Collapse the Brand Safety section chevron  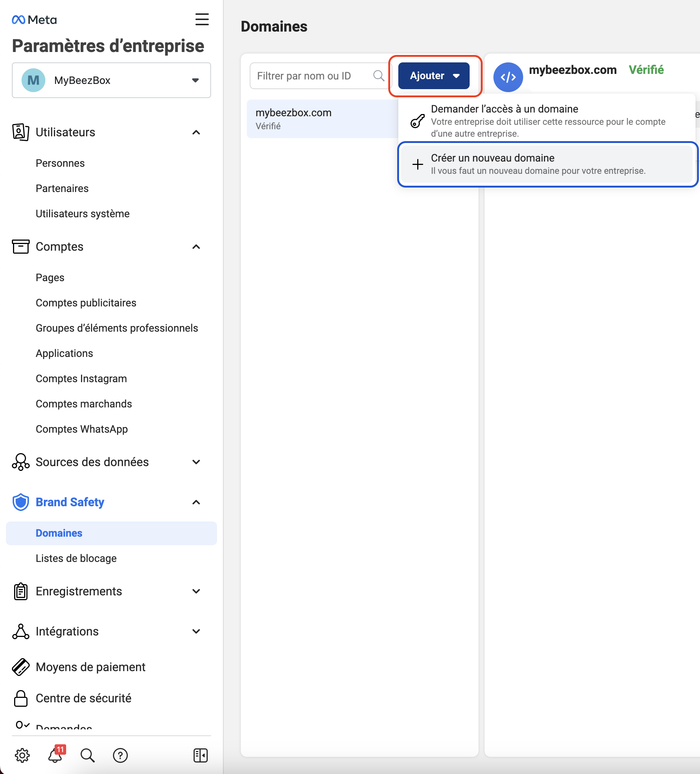coord(196,502)
